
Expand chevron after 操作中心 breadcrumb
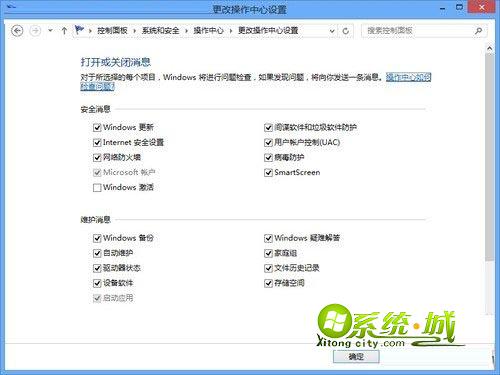click(231, 31)
